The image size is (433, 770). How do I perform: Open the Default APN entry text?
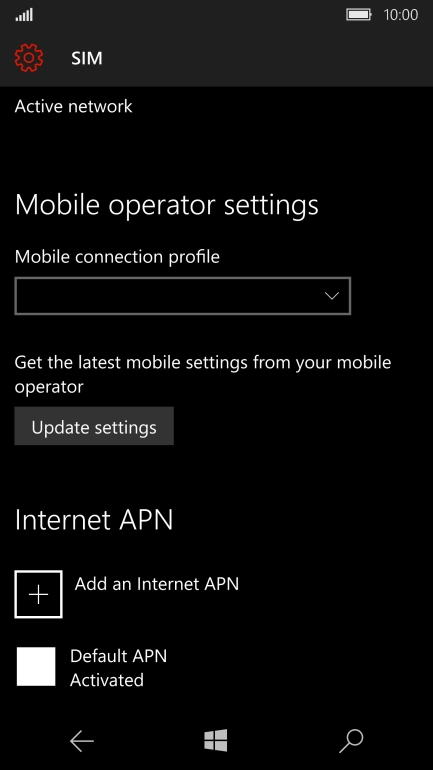tap(118, 656)
